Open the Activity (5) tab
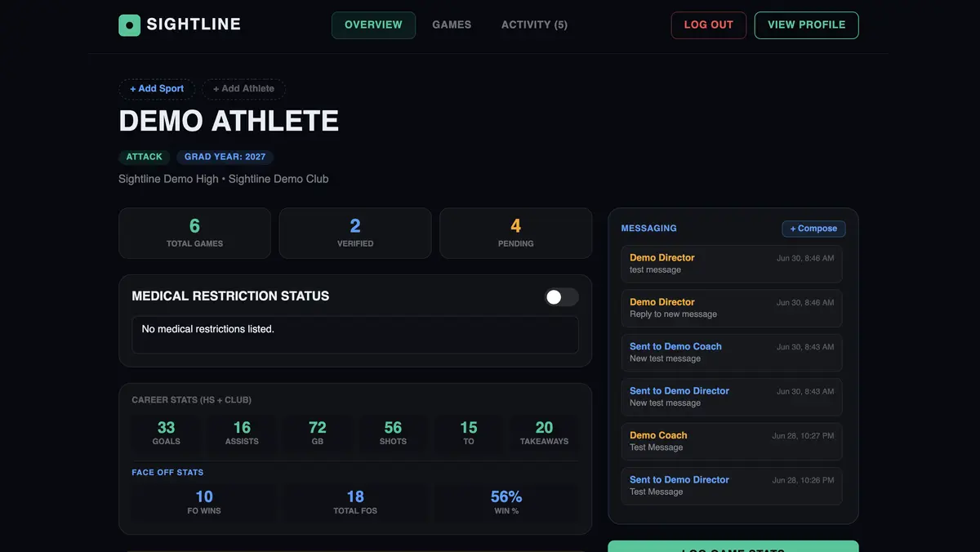Viewport: 980px width, 552px height. pos(534,24)
